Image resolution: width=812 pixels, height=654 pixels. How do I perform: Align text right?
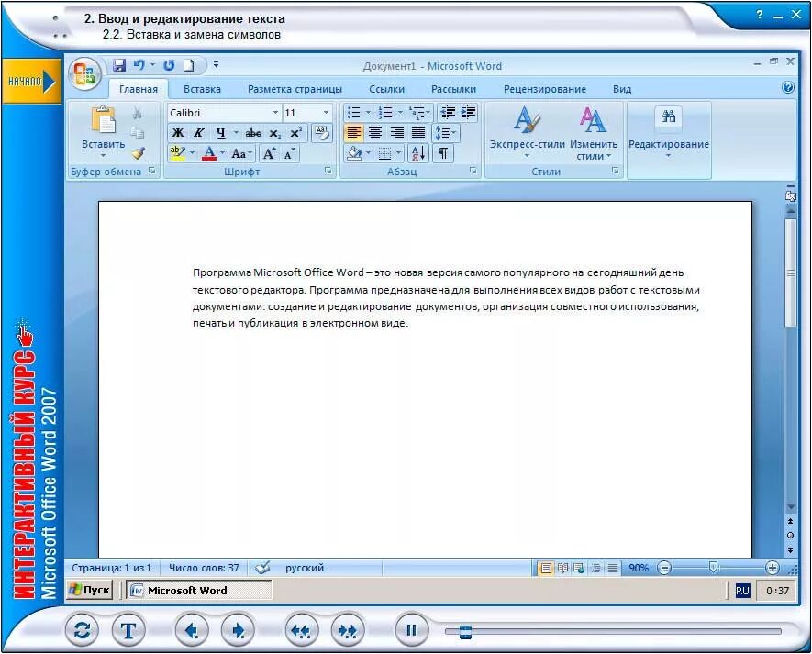pyautogui.click(x=396, y=133)
